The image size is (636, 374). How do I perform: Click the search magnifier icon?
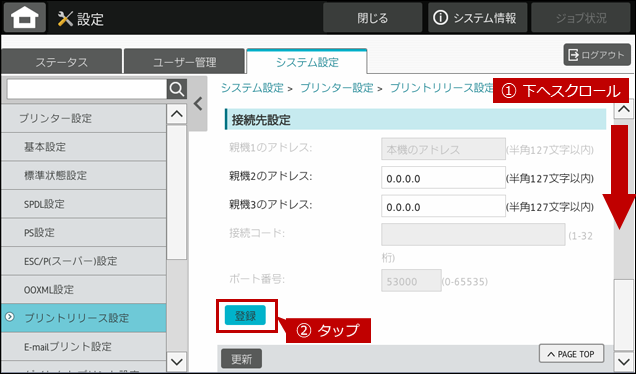tap(177, 89)
